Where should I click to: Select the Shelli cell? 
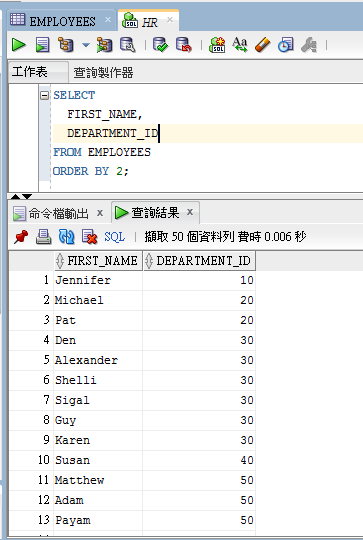pos(98,380)
